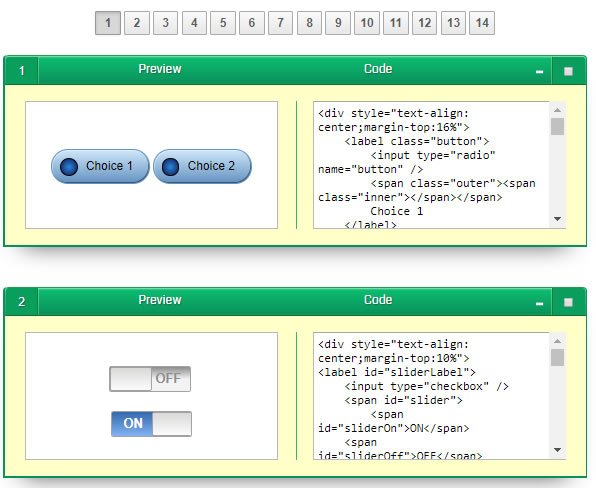Go to page 8
The width and height of the screenshot is (596, 488).
coord(309,23)
